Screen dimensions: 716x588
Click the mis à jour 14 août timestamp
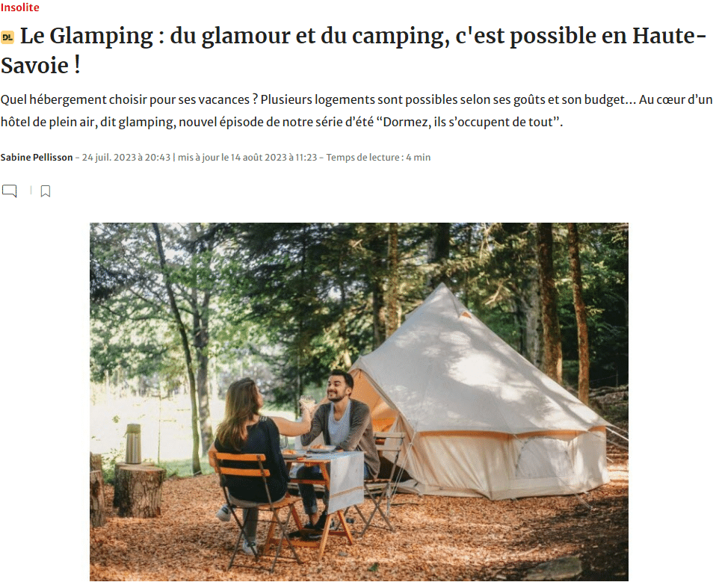pyautogui.click(x=247, y=158)
